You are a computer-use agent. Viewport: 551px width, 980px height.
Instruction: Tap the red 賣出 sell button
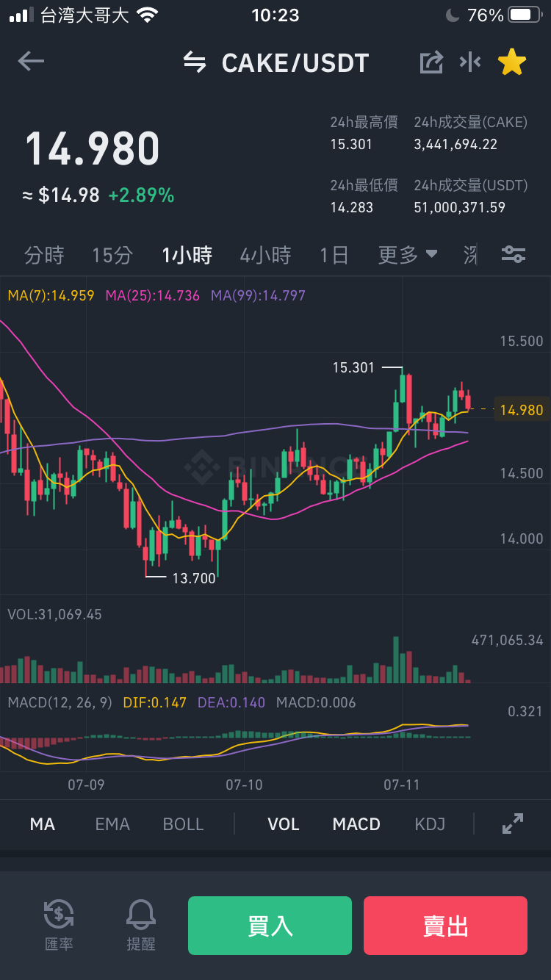pos(445,926)
